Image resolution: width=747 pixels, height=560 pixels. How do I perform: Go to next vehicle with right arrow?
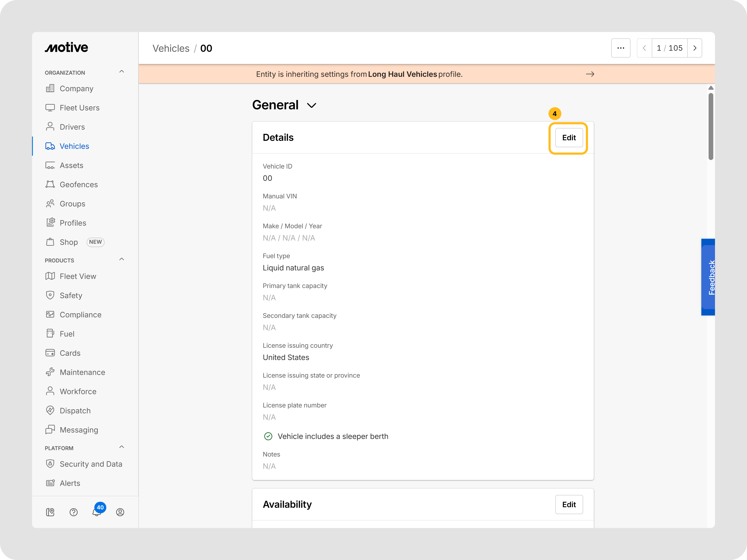pos(695,48)
